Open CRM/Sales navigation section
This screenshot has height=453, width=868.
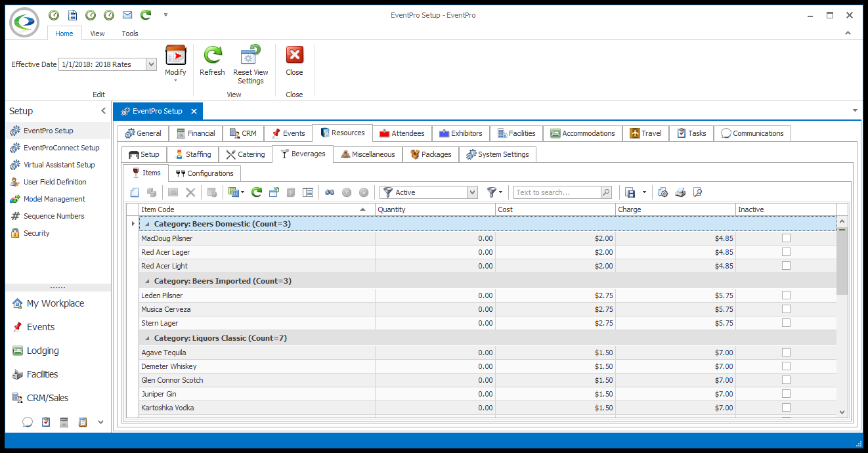47,398
